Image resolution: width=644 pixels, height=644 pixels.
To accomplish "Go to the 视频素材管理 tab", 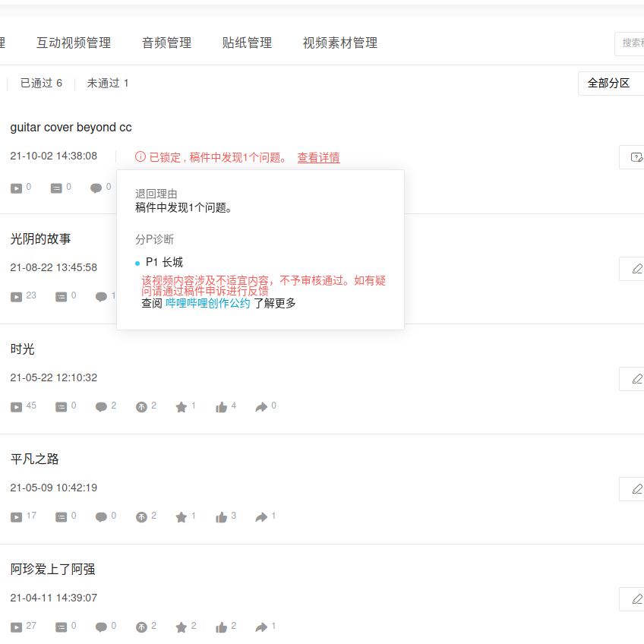I will (x=339, y=43).
